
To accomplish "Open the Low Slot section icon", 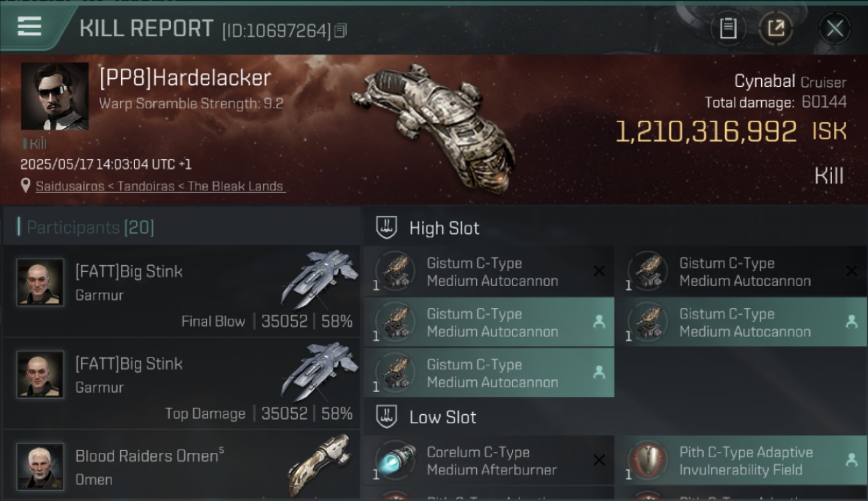I will (x=387, y=417).
